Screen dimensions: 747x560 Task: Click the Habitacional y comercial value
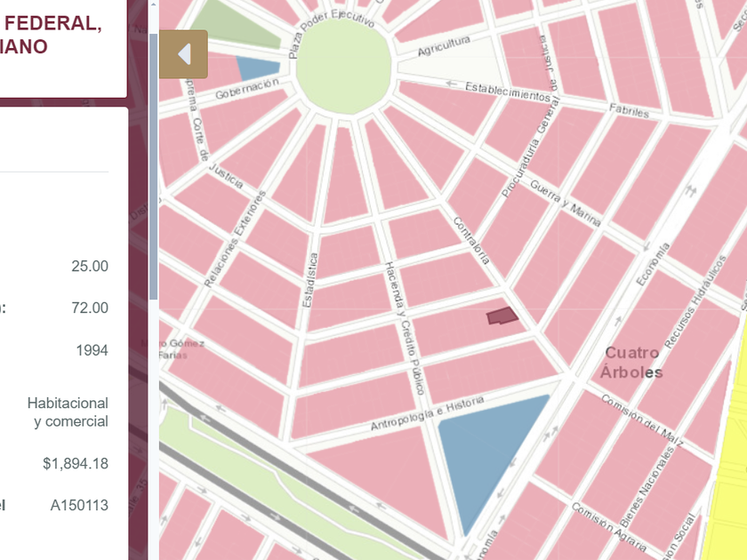pyautogui.click(x=68, y=412)
